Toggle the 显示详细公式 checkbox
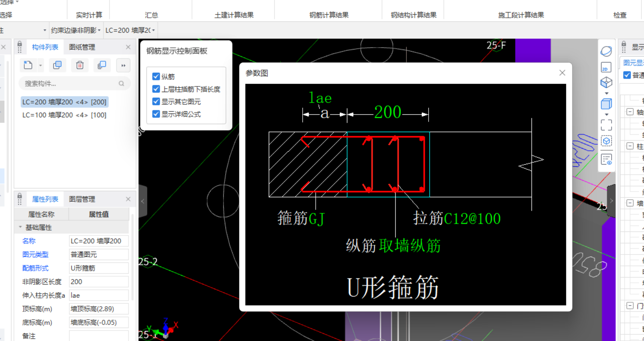This screenshot has width=644, height=341. pyautogui.click(x=156, y=114)
